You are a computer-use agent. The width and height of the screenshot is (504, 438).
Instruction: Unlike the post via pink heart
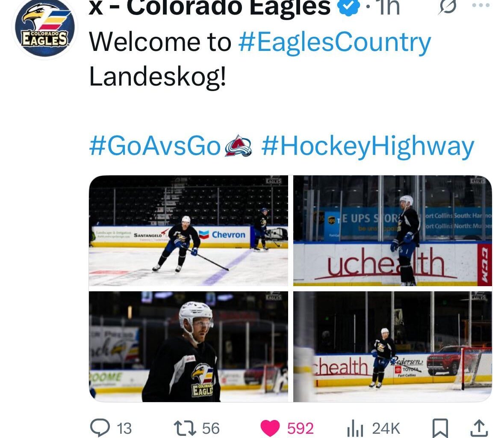tap(270, 428)
